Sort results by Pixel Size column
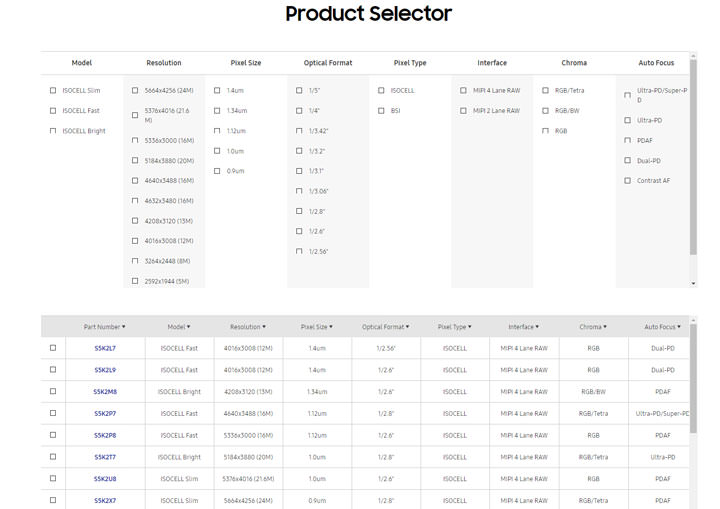The image size is (720, 509). pos(316,327)
